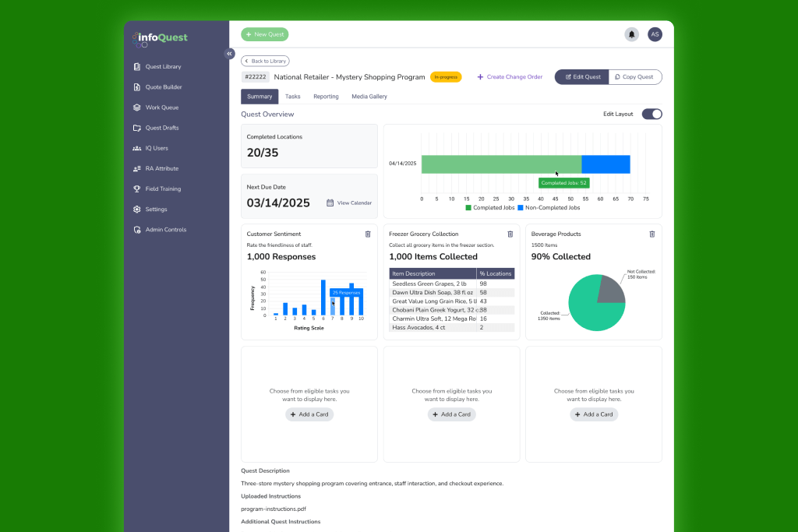Go Back to Library
798x532 pixels.
pyautogui.click(x=265, y=61)
